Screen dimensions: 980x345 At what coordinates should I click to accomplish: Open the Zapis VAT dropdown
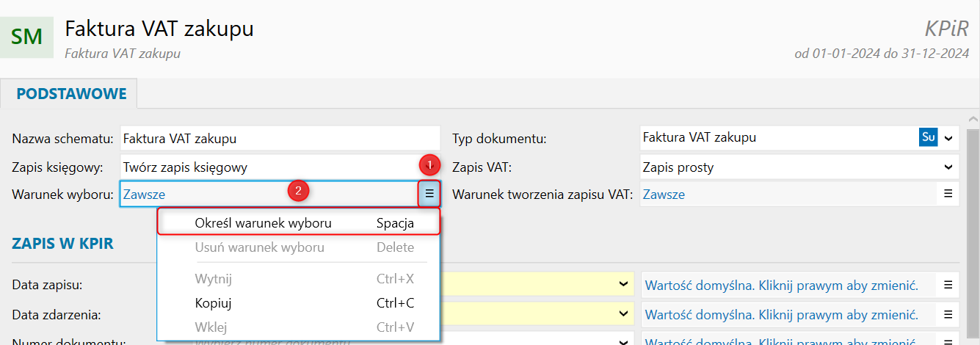(x=948, y=167)
